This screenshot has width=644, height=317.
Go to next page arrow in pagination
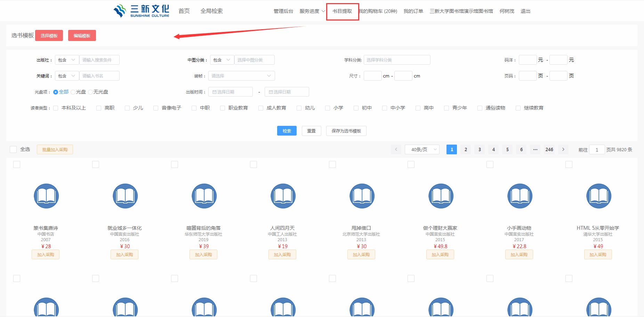563,149
